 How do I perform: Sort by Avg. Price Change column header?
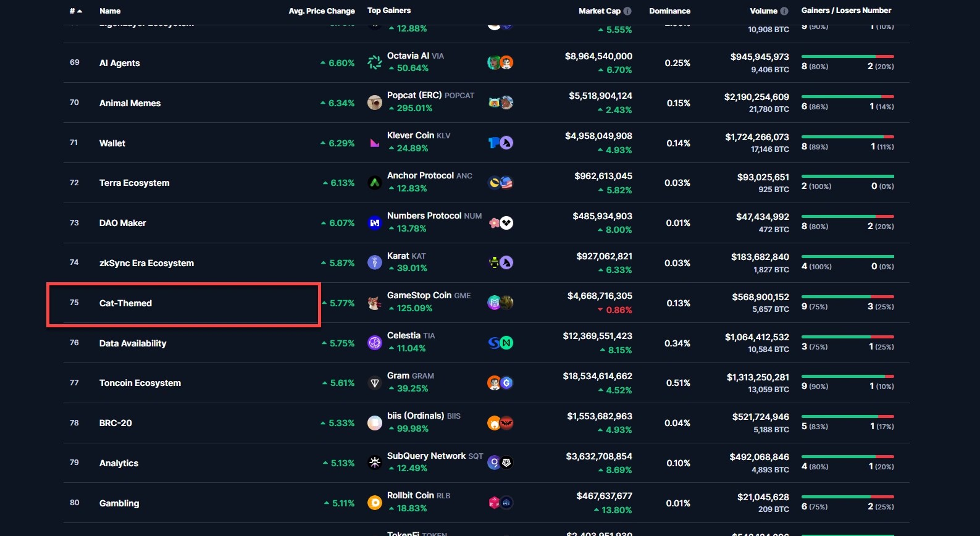point(322,11)
